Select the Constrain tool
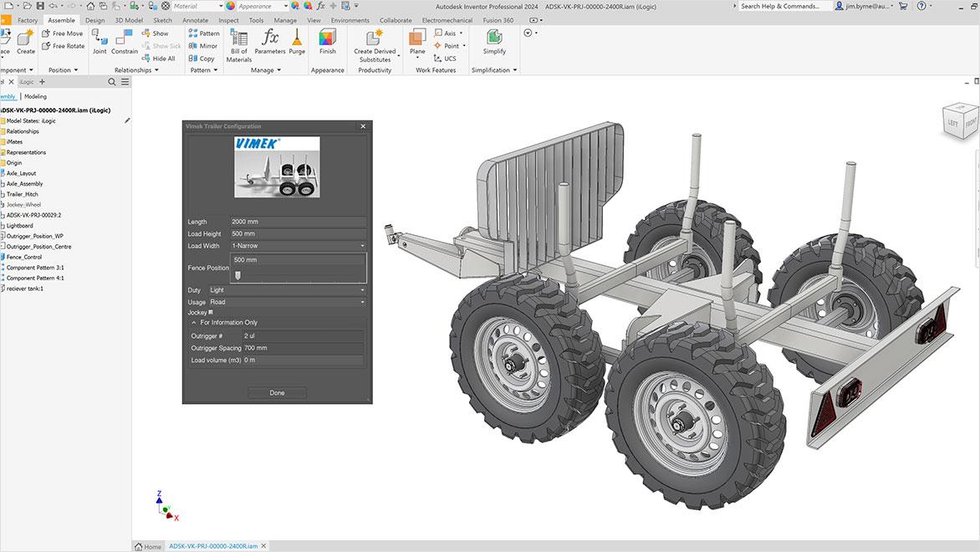The width and height of the screenshot is (980, 552). click(125, 42)
